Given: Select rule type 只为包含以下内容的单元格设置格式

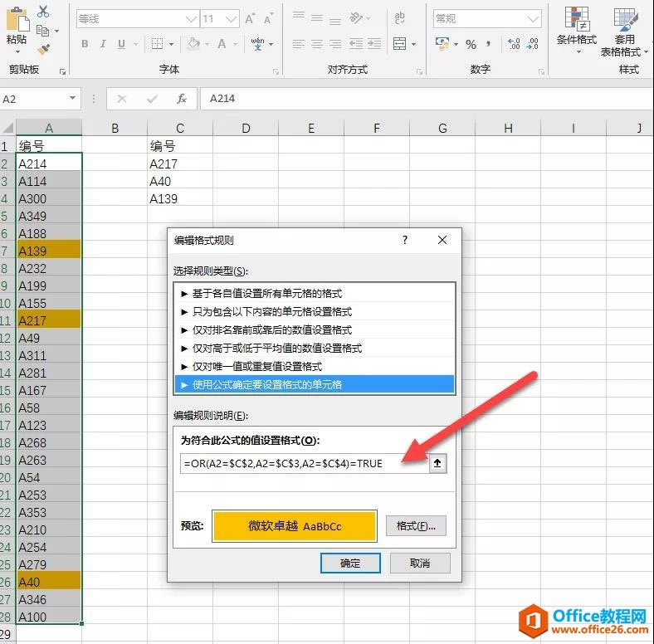Looking at the screenshot, I should coord(315,311).
